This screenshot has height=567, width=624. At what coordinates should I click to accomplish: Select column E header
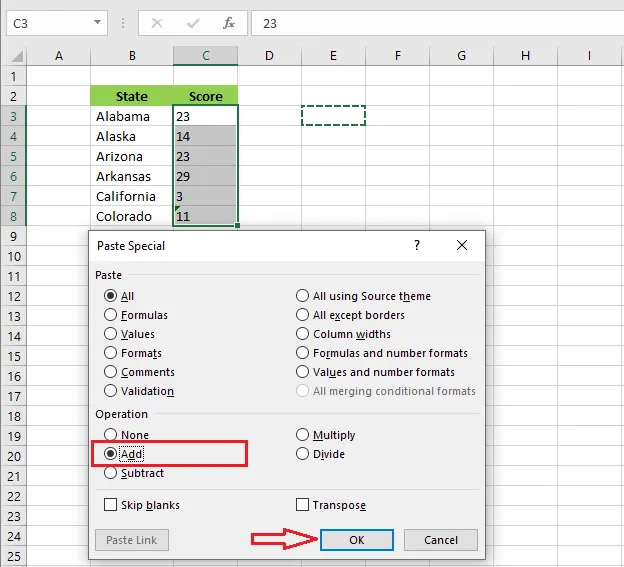point(333,56)
